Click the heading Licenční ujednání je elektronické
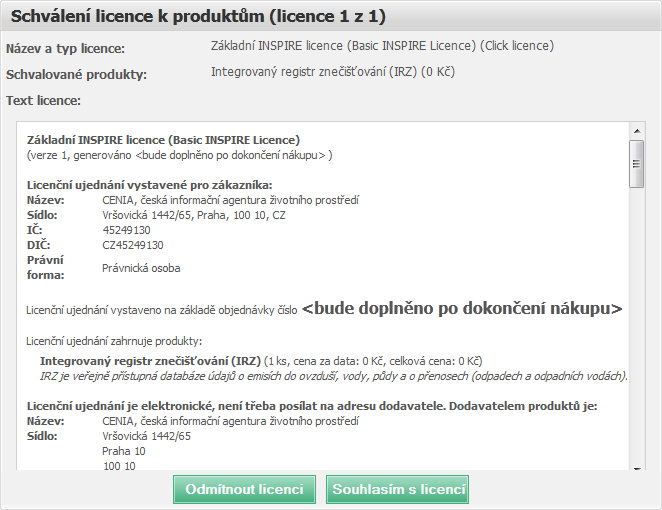The width and height of the screenshot is (662, 510). point(312,406)
